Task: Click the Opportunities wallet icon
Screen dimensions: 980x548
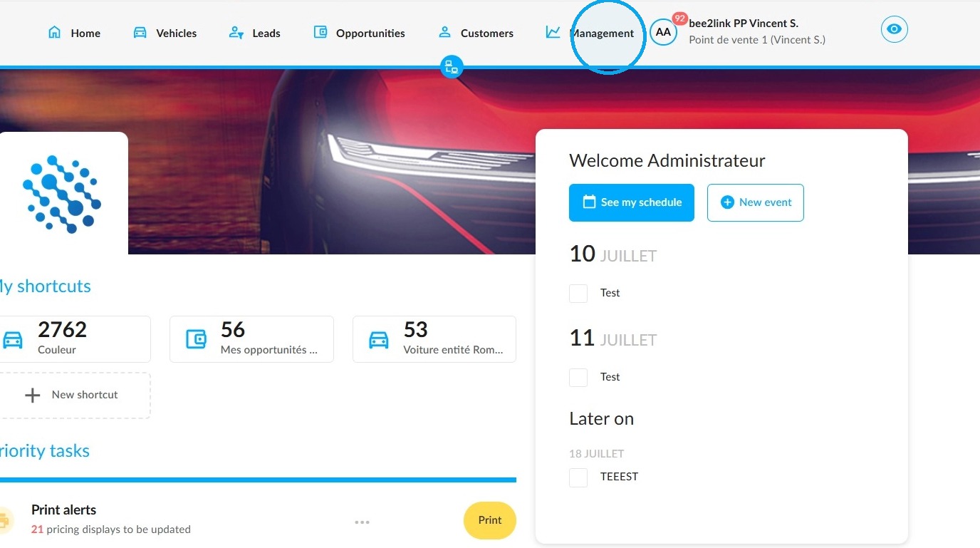Action: point(320,32)
